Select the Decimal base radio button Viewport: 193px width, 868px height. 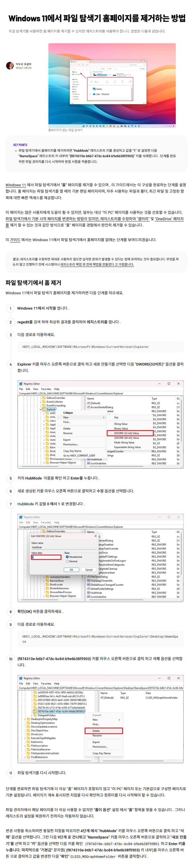tap(67, 561)
